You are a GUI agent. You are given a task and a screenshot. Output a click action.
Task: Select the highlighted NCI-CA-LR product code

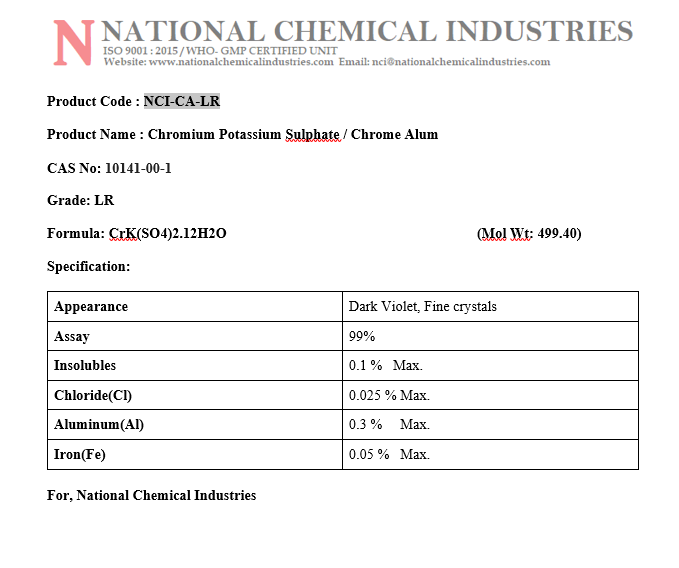click(x=182, y=101)
